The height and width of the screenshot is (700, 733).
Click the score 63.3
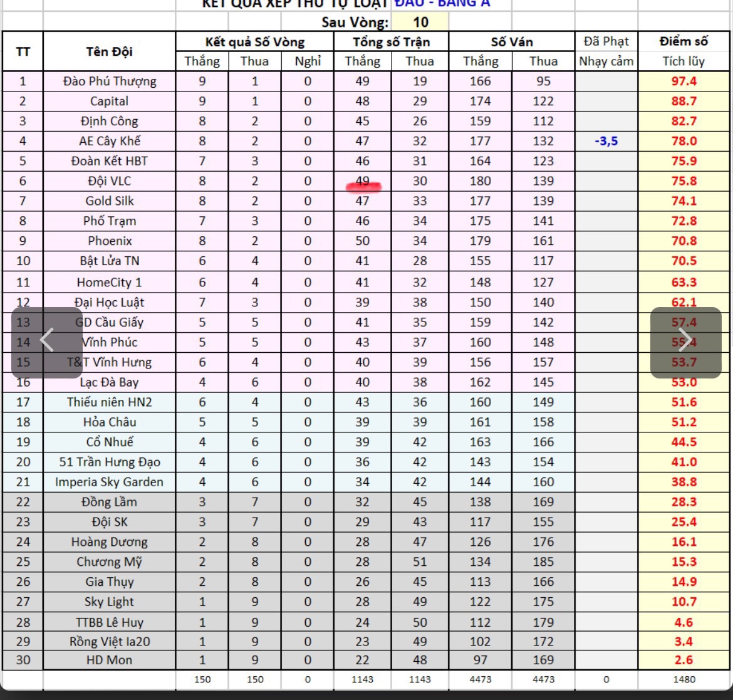684,283
